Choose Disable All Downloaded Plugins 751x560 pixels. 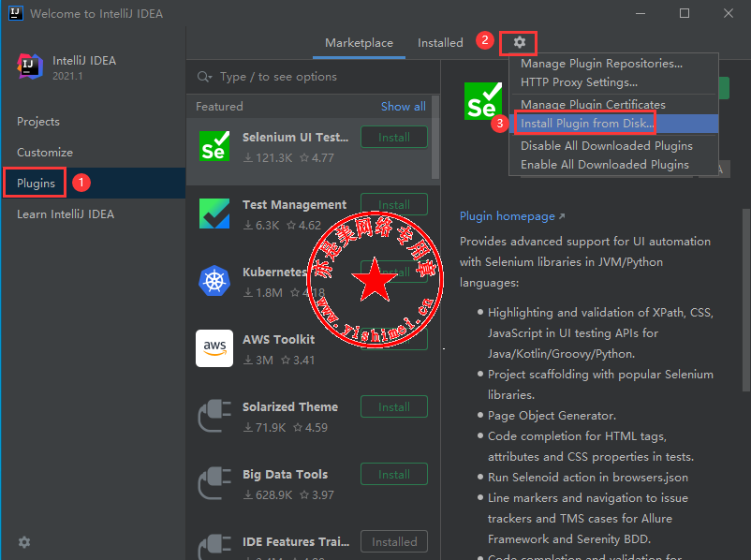click(613, 146)
